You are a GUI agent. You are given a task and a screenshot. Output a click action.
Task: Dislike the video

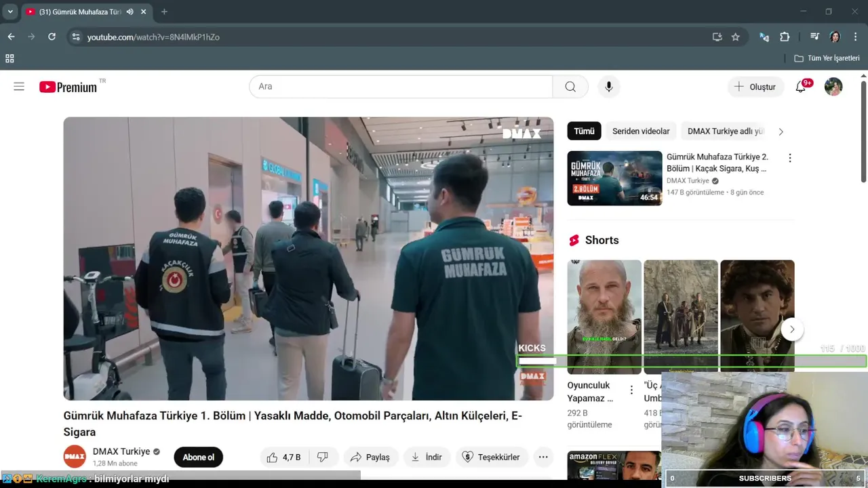pos(323,457)
